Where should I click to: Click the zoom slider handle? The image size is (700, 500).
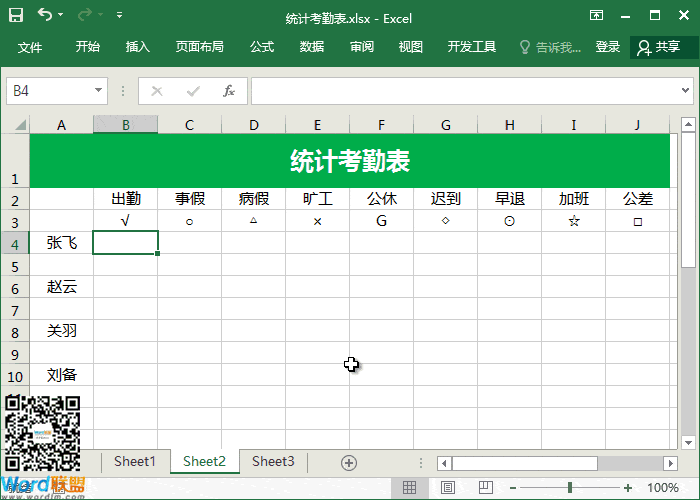coord(570,488)
